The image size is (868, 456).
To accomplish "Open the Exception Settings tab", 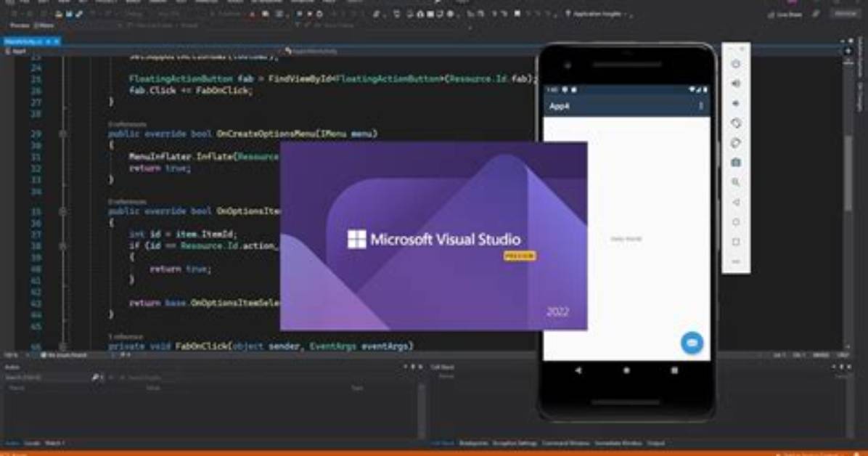I will click(x=515, y=443).
